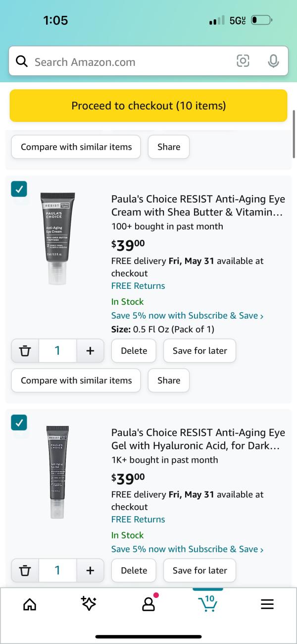297x644 pixels.
Task: Tap trash icon for Anti-Aging Eye Cream
Action: 24,351
